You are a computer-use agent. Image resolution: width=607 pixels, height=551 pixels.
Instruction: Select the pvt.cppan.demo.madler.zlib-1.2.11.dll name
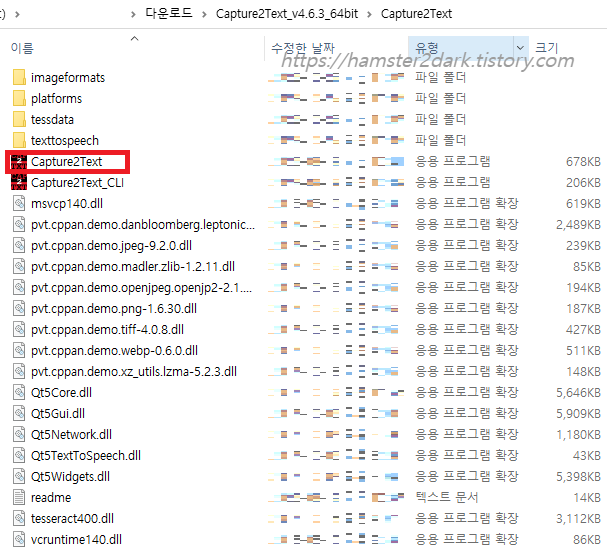tap(133, 266)
